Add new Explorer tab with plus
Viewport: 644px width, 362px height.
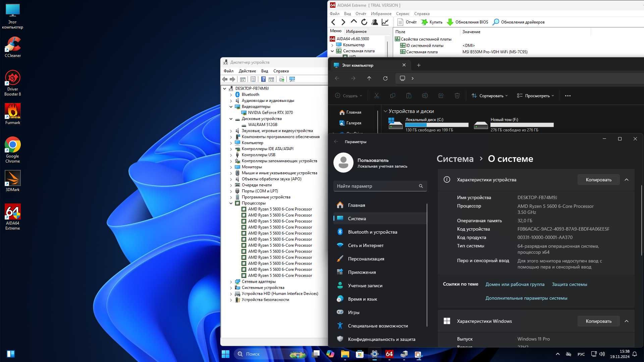[419, 65]
